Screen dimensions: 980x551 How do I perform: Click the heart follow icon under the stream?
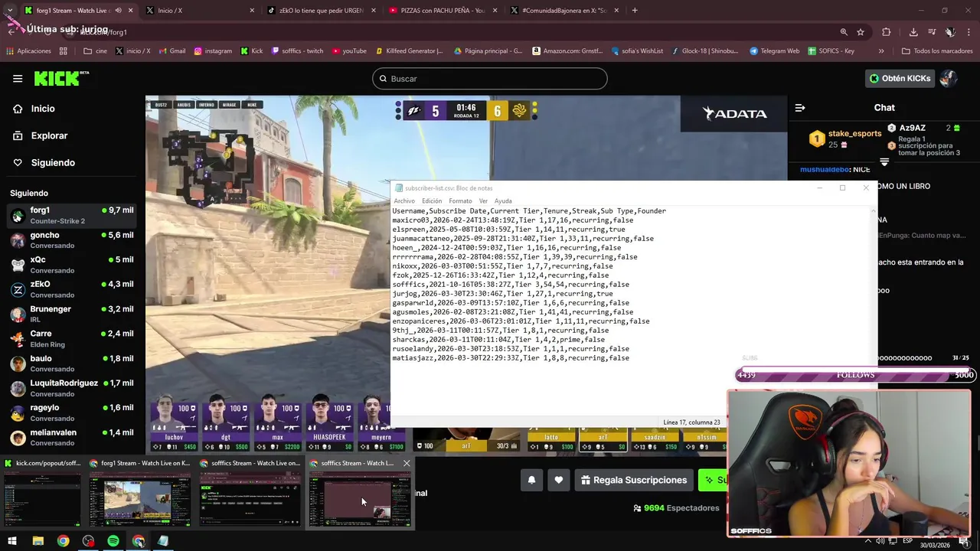pyautogui.click(x=559, y=480)
